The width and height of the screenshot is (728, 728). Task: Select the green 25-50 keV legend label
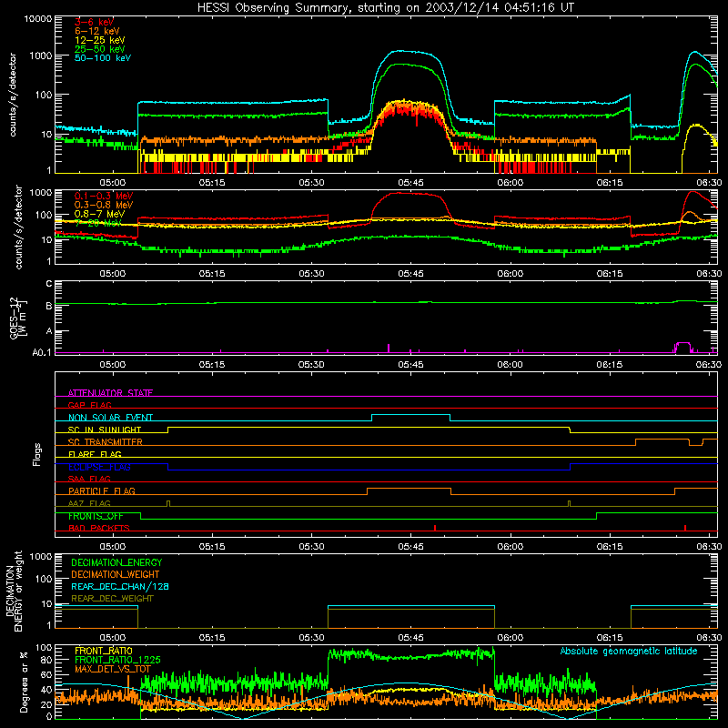pyautogui.click(x=100, y=49)
